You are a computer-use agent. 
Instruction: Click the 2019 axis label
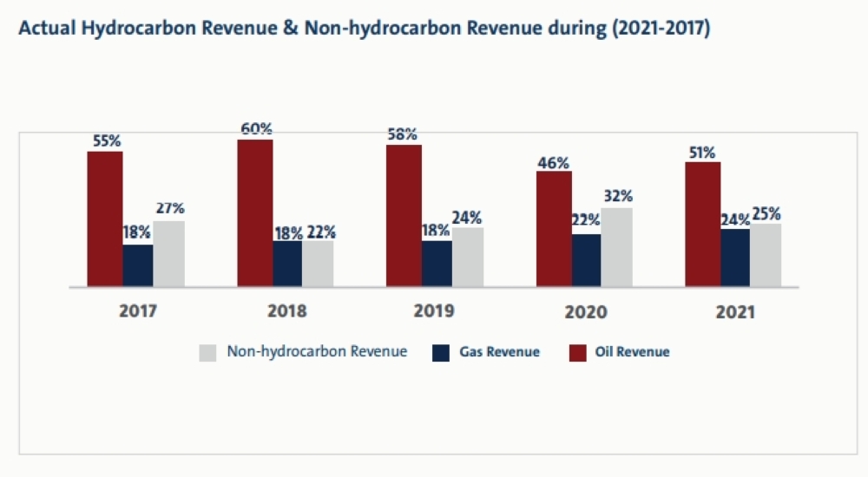coord(434,311)
